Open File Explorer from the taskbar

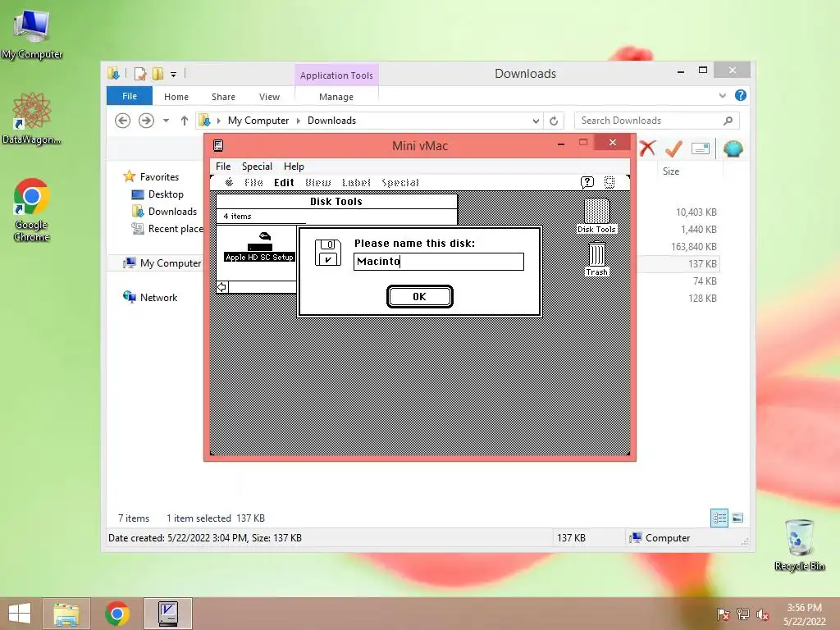click(x=66, y=614)
